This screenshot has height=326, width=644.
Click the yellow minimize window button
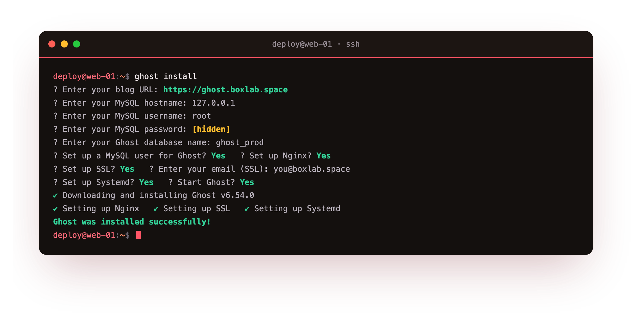tap(64, 44)
